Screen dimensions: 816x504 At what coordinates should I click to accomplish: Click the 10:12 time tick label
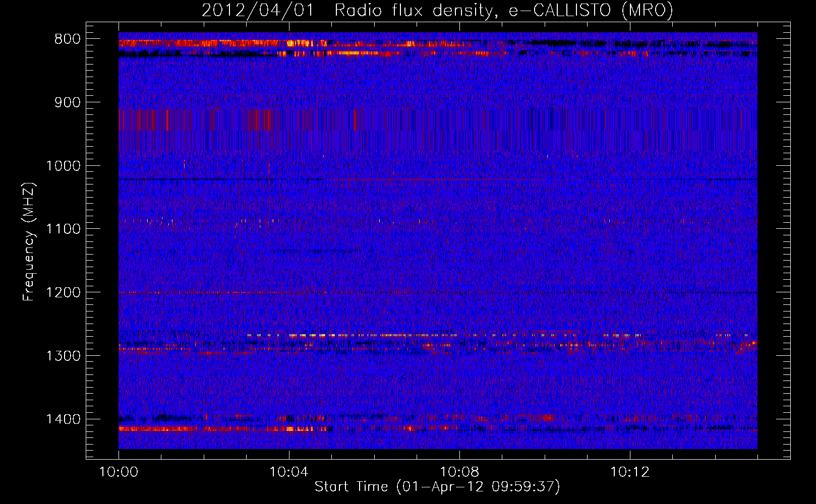point(630,472)
